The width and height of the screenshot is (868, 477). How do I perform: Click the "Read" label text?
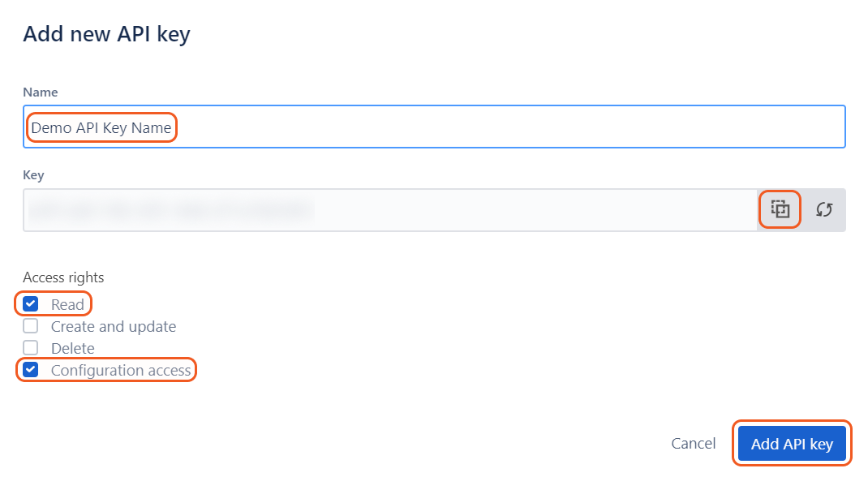[67, 305]
